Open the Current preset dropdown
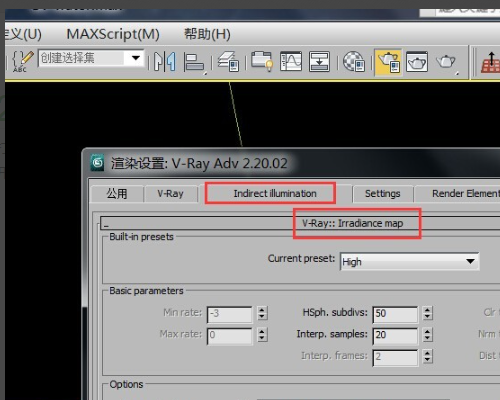 point(409,261)
